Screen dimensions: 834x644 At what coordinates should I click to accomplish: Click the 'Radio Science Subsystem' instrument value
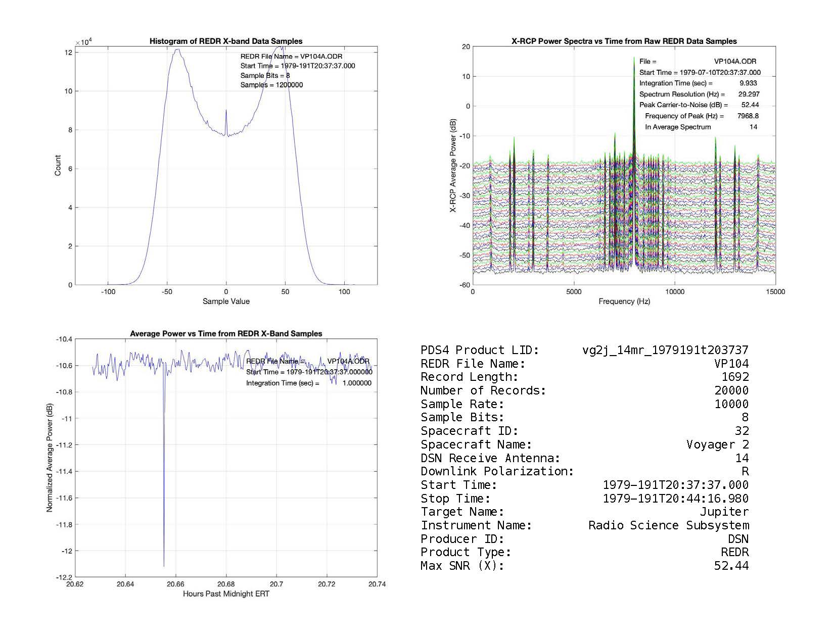tap(668, 525)
